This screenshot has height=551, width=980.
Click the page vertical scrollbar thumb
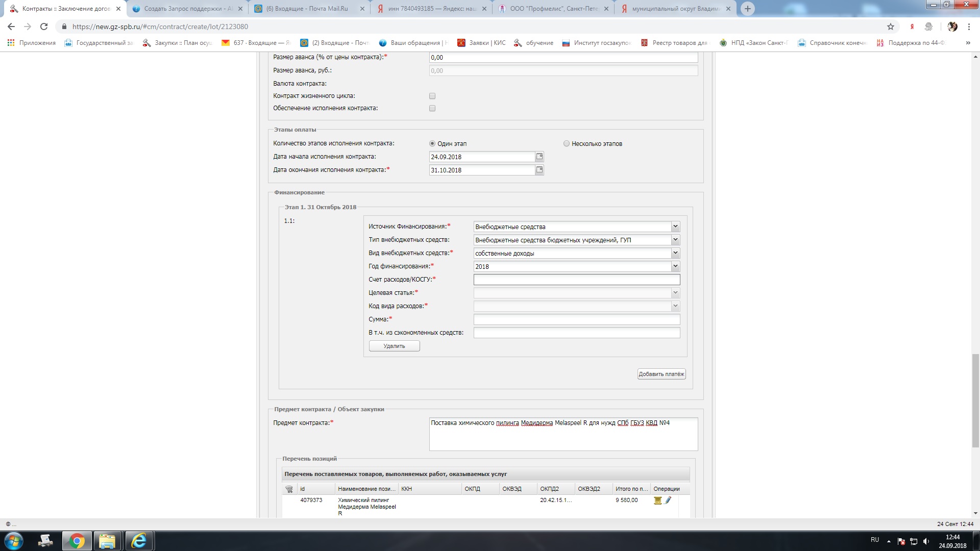[975, 400]
